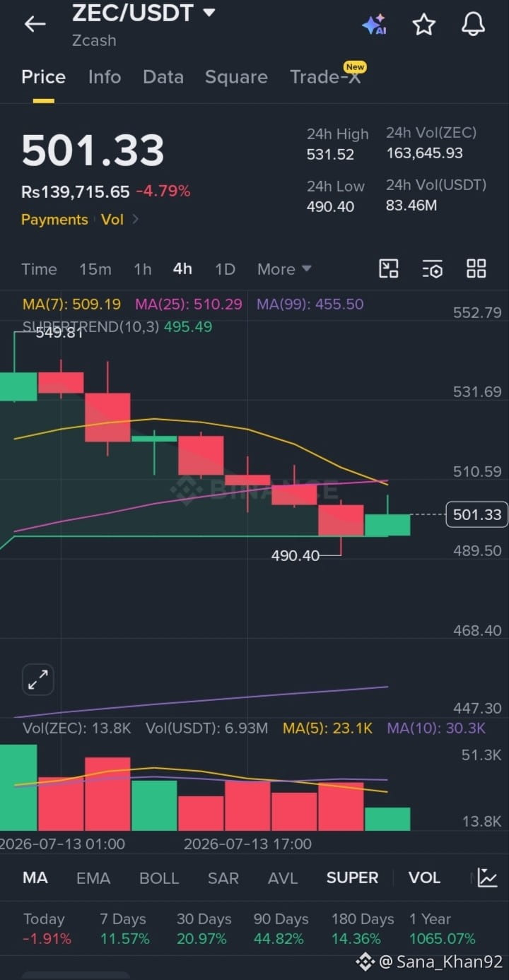Toggle the MA indicator
This screenshot has width=509, height=980.
[x=35, y=878]
